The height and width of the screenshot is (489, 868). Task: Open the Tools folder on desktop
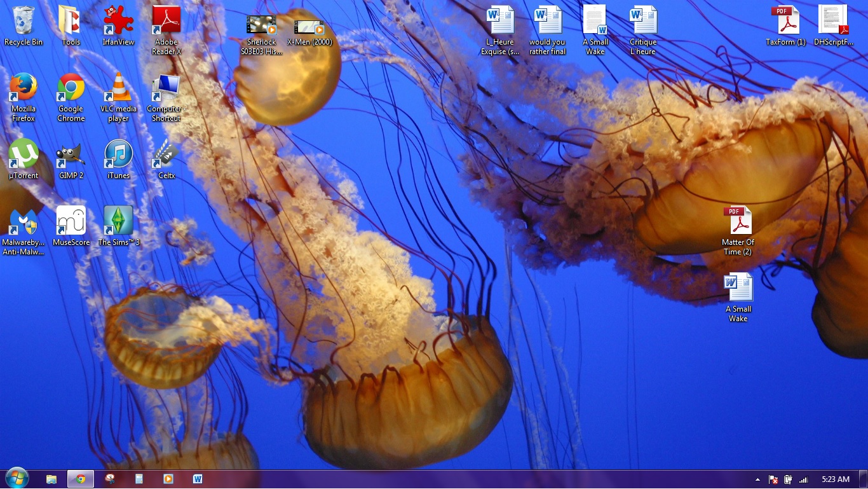71,26
